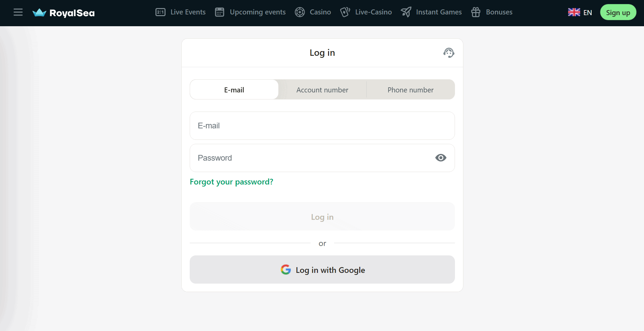Switch to Account number tab
This screenshot has width=644, height=331.
tap(322, 90)
